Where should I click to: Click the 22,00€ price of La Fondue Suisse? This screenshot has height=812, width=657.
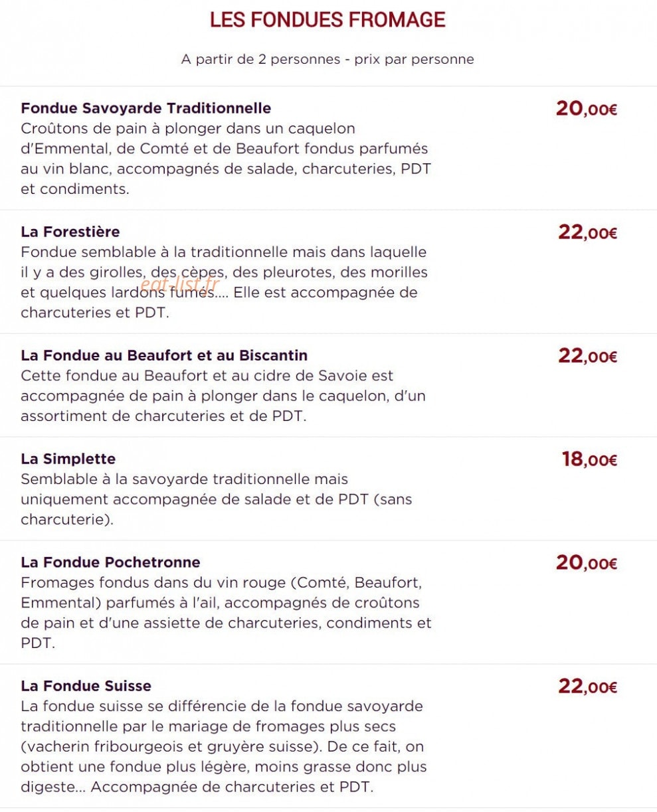(x=588, y=686)
